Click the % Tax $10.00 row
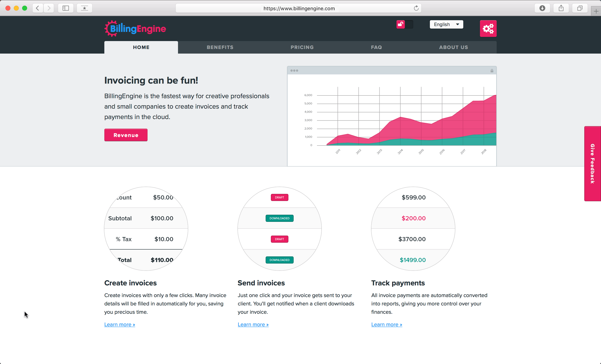Image resolution: width=601 pixels, height=364 pixels. tap(146, 239)
